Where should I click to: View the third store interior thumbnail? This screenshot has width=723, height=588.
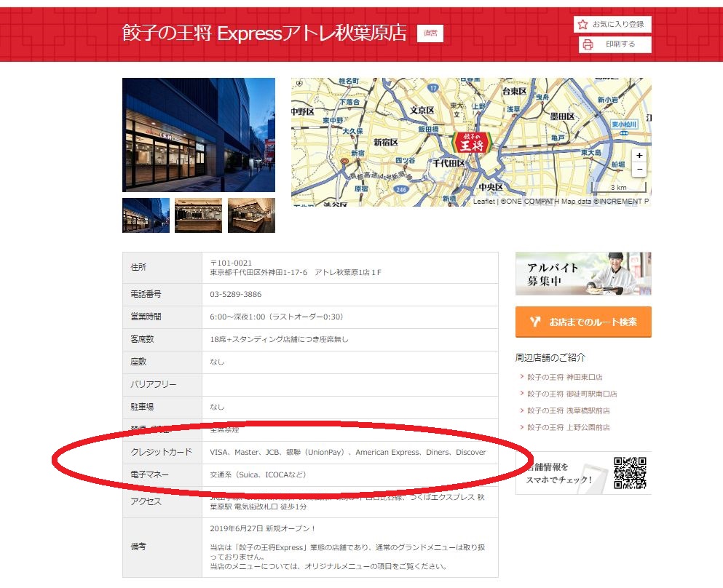coord(251,215)
